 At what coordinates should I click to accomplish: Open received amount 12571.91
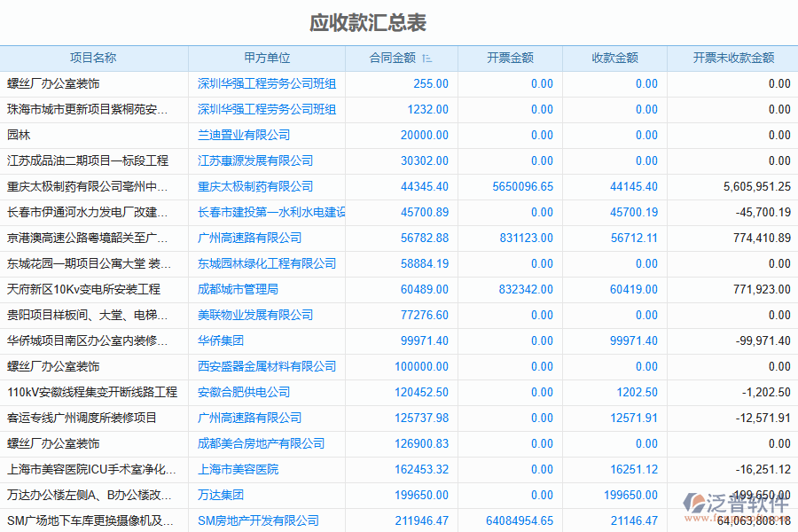pos(634,418)
